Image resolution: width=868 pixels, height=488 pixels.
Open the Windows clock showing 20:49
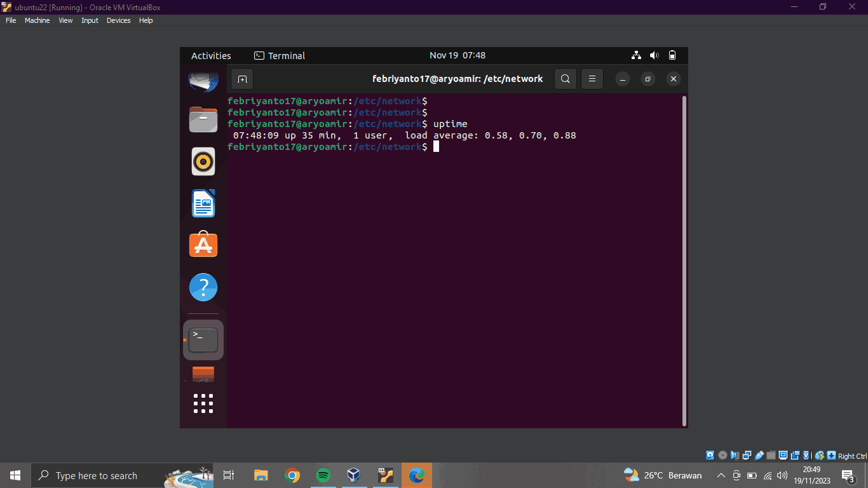point(811,475)
